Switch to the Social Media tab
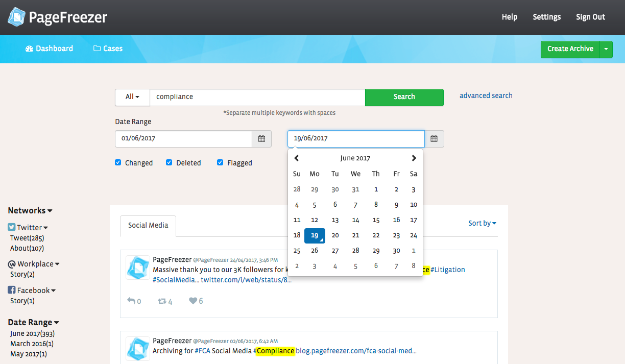625x364 pixels. click(x=148, y=225)
